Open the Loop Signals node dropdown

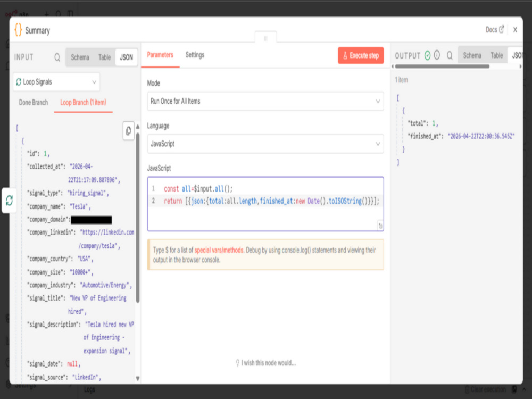coord(56,82)
